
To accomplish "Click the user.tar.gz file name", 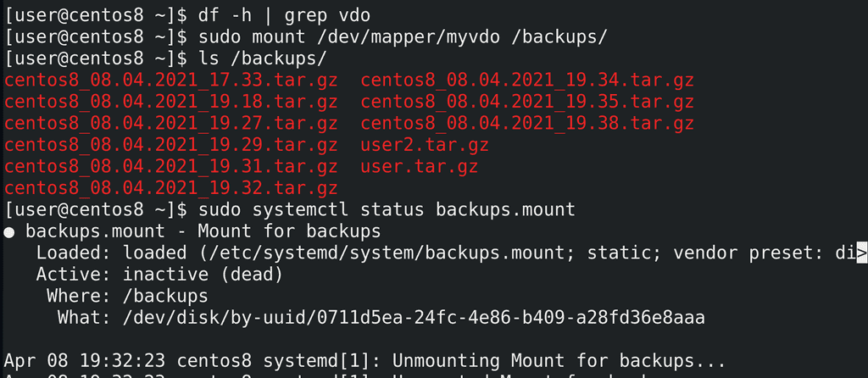I will [x=420, y=166].
